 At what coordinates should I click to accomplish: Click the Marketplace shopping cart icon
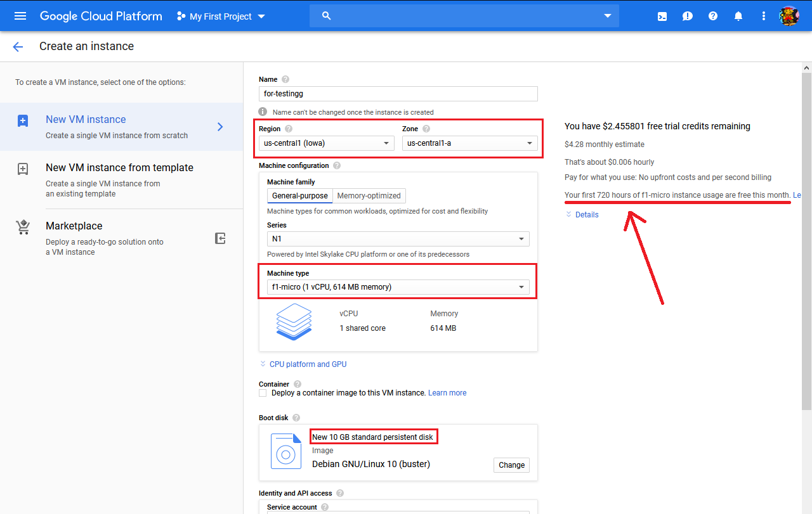click(x=23, y=227)
